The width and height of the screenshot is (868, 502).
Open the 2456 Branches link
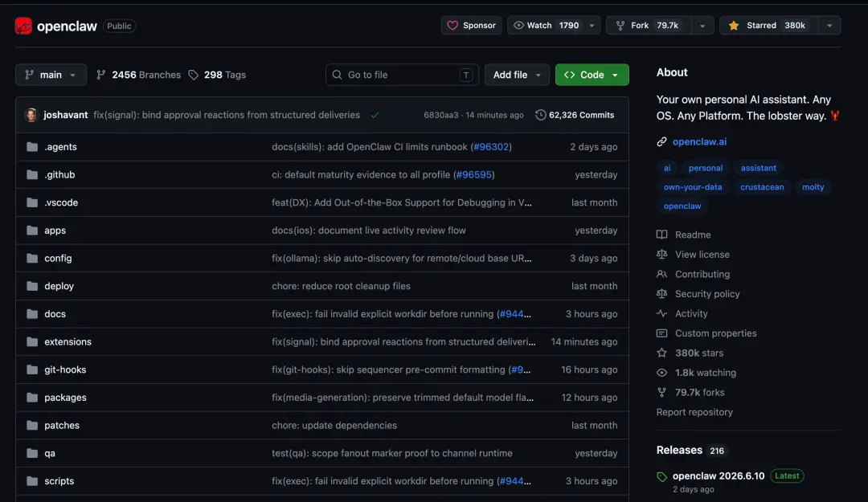[x=139, y=75]
